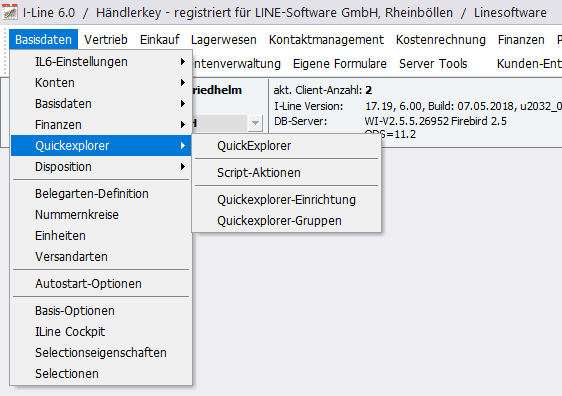Click the Server Tools toolbar entry
Viewport: 562px width, 396px height.
pos(433,64)
